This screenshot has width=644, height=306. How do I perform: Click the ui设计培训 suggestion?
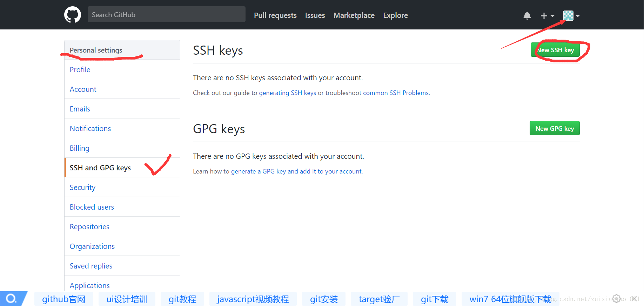tap(127, 299)
